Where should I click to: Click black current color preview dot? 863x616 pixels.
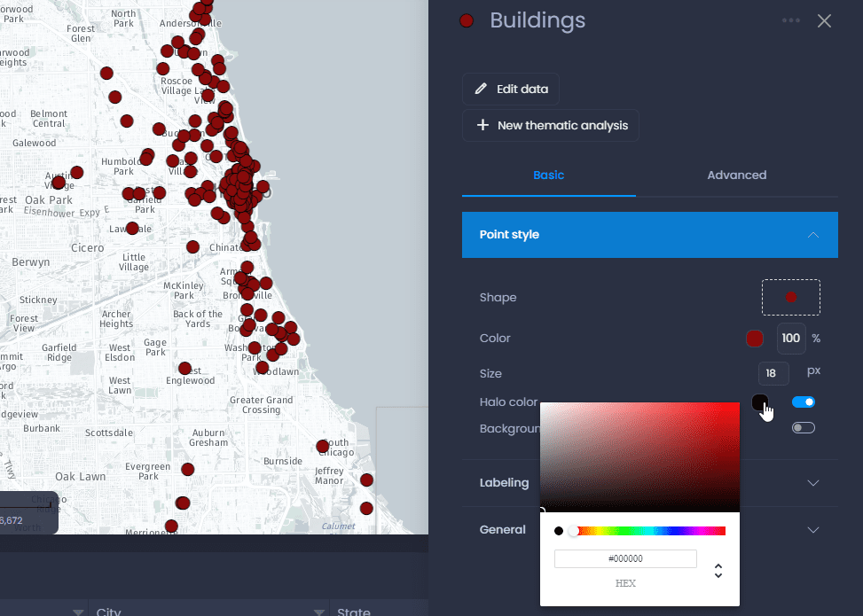point(559,531)
